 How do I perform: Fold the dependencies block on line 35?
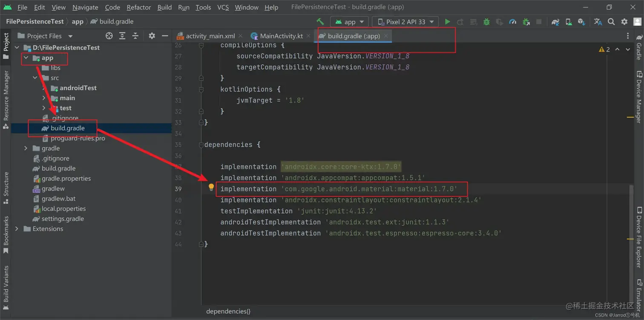pos(201,145)
